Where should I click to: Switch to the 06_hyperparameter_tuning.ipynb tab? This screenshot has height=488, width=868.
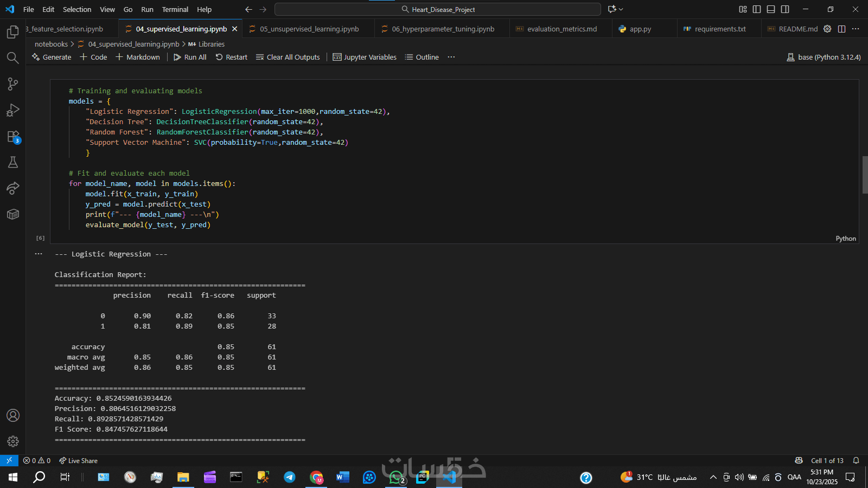(x=443, y=29)
